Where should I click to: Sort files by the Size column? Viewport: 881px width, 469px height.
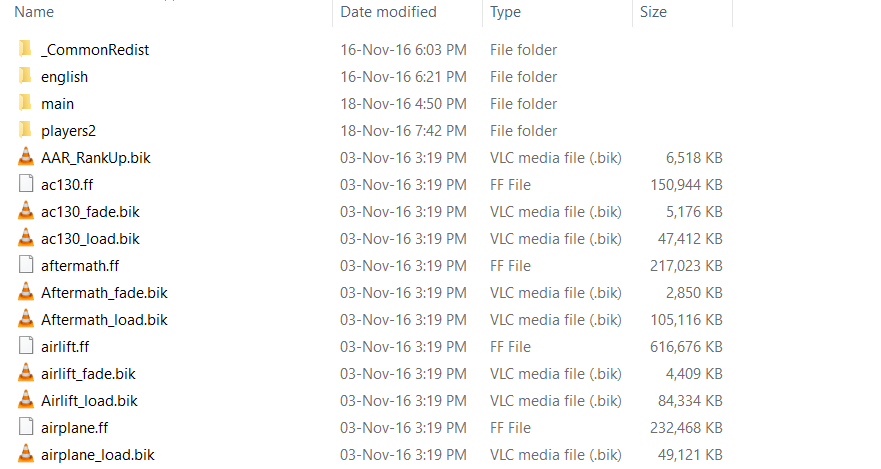(x=653, y=12)
